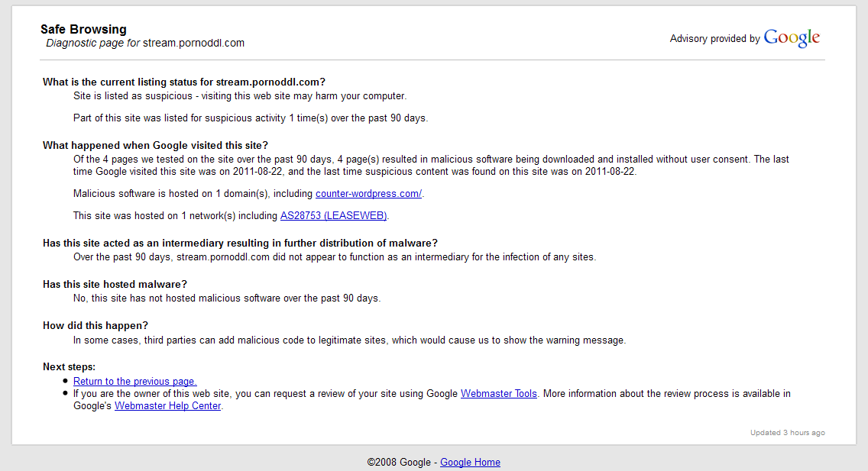Click the Has this site hosted malware heading
This screenshot has width=868, height=471.
115,284
